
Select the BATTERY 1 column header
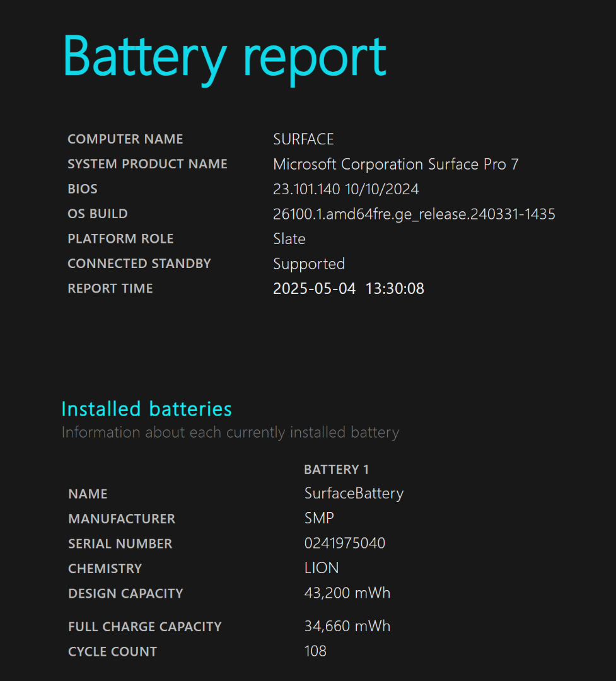point(336,470)
